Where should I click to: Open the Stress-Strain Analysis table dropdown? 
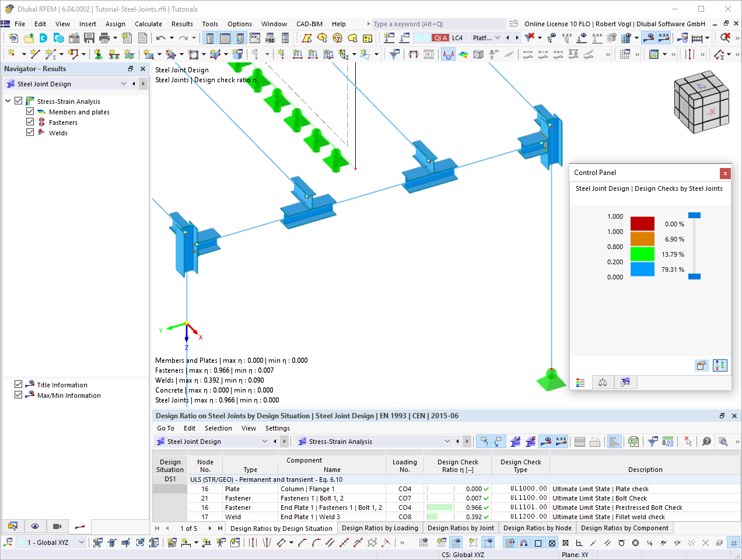[x=447, y=442]
